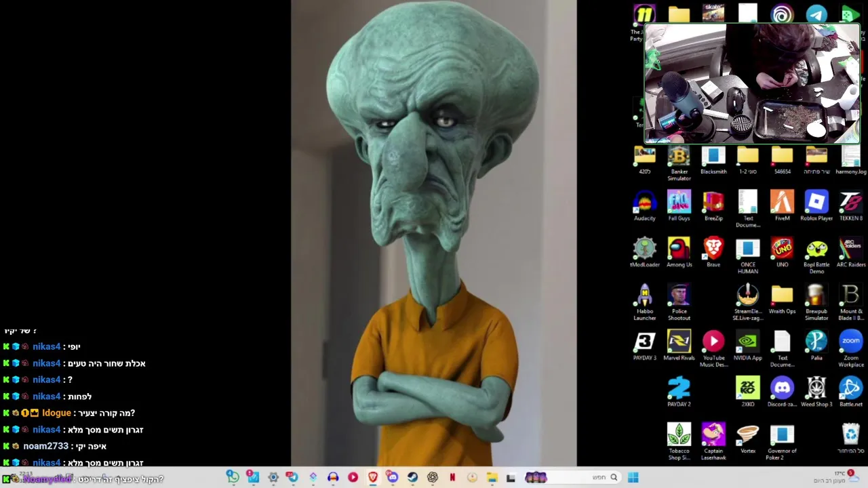Open the Battle.net desktop icon
Screen dimensions: 868x488
coord(850,392)
